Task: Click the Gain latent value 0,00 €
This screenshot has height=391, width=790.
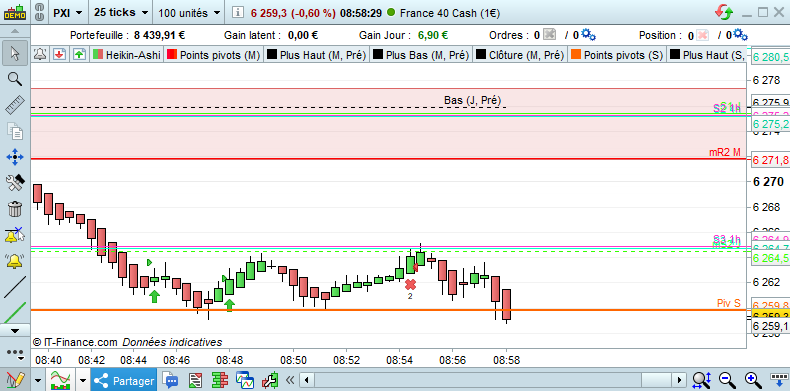Action: tap(303, 36)
